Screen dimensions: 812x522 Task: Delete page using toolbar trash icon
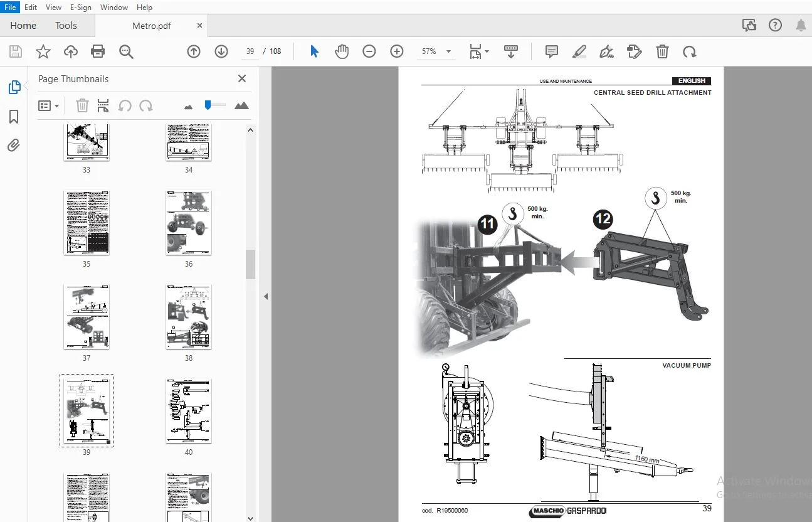tap(662, 51)
